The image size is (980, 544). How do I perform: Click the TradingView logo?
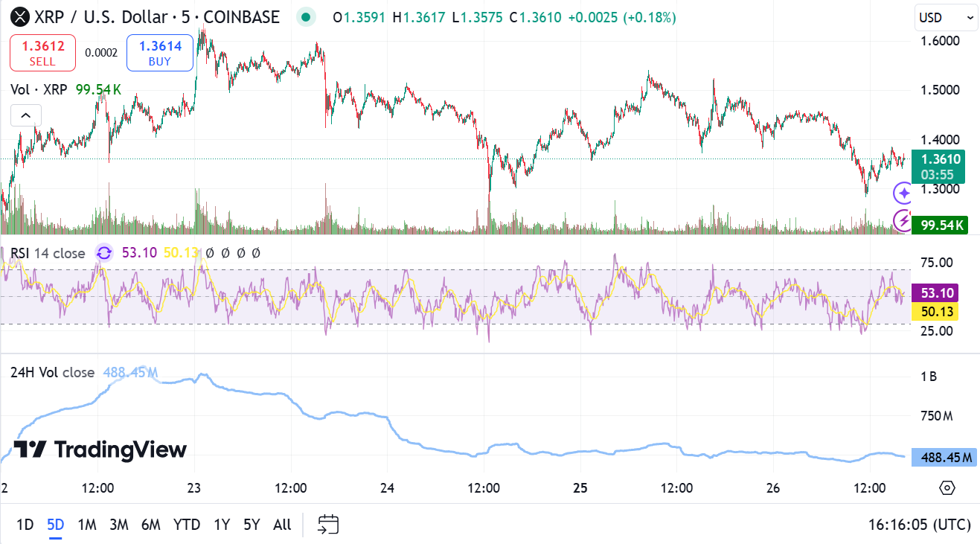[100, 449]
